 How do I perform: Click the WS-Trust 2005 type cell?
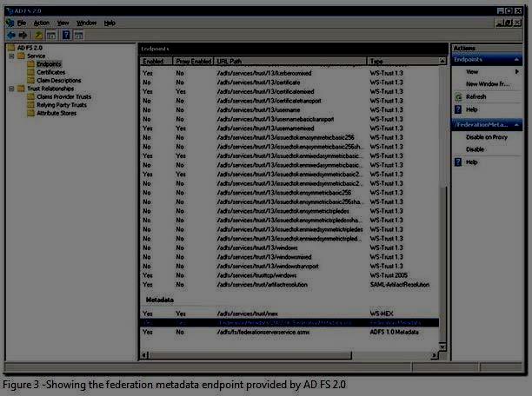(389, 275)
